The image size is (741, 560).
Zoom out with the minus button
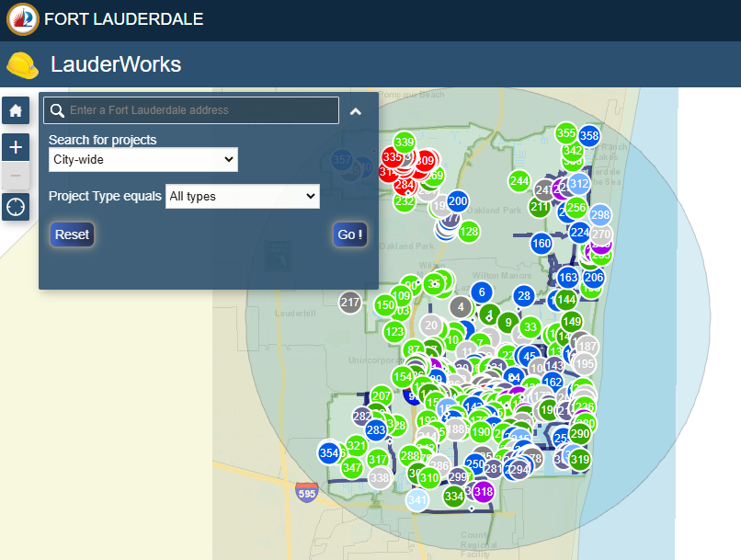(x=15, y=176)
